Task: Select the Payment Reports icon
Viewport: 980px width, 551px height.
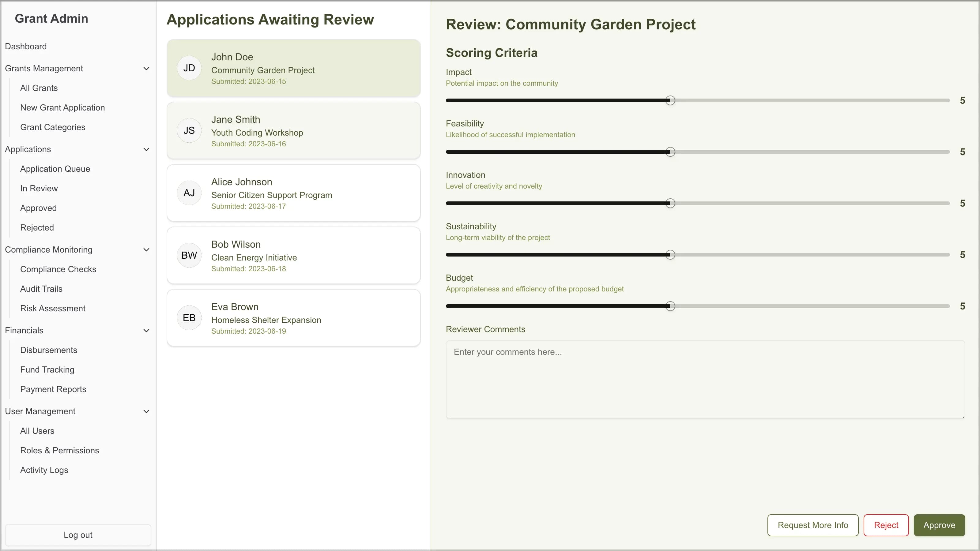Action: pos(53,389)
